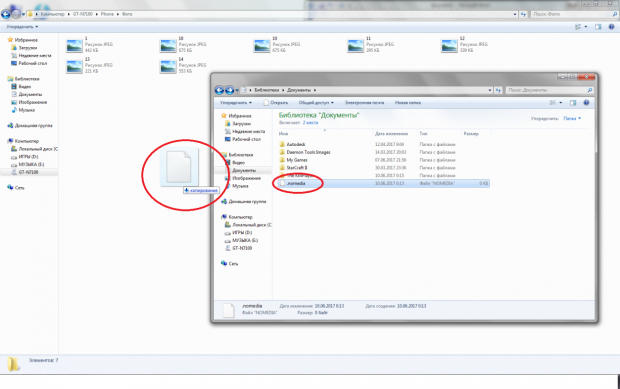Open the Упорядочить menu in Documents window
The height and width of the screenshot is (389, 620).
point(236,103)
